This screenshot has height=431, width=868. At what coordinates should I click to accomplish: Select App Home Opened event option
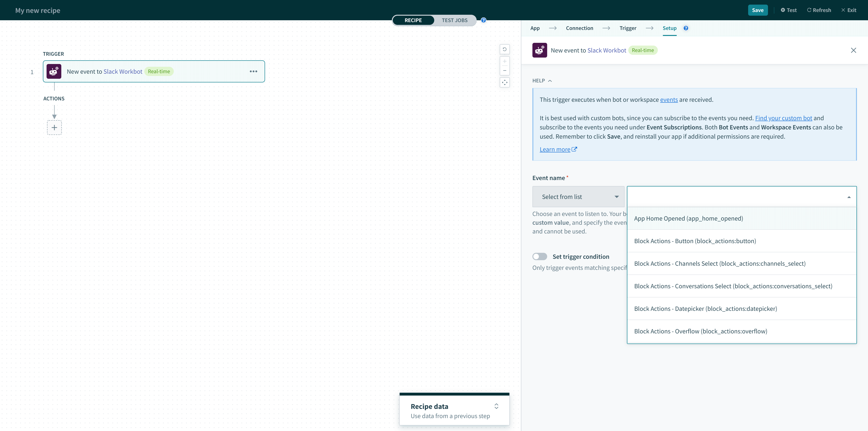point(688,218)
